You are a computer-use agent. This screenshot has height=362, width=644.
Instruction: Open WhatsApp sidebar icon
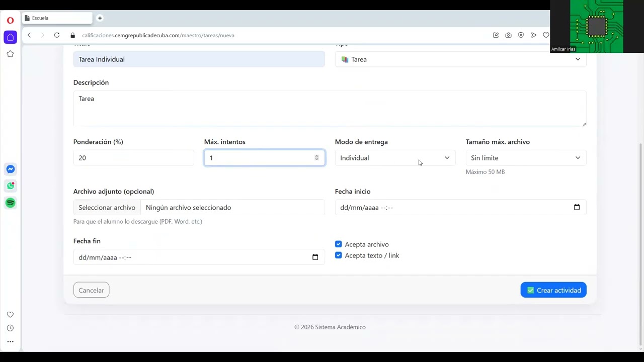point(10,186)
